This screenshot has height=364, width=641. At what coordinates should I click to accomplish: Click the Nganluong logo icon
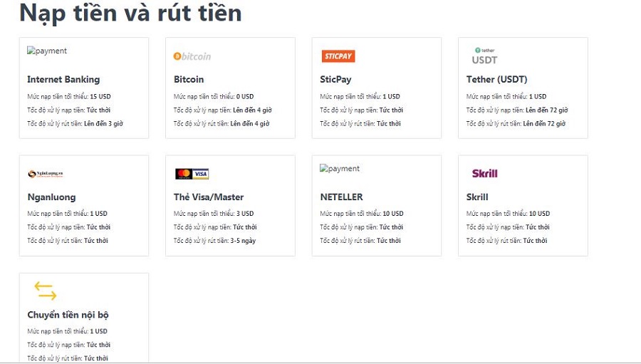(46, 174)
